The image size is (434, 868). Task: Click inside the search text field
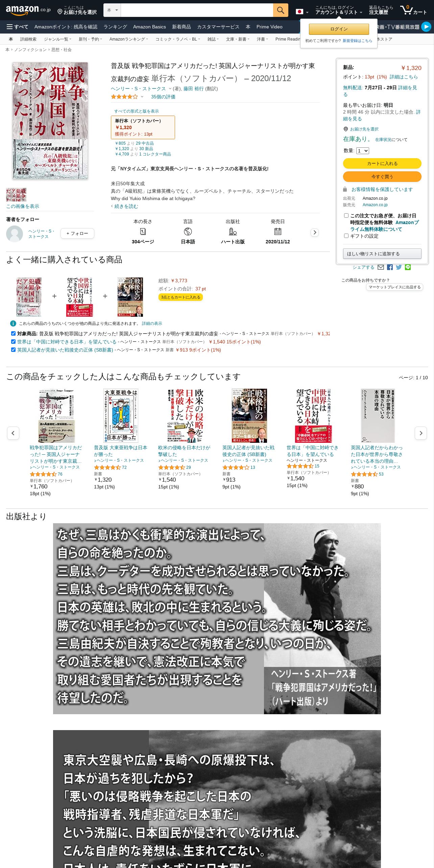pyautogui.click(x=197, y=10)
